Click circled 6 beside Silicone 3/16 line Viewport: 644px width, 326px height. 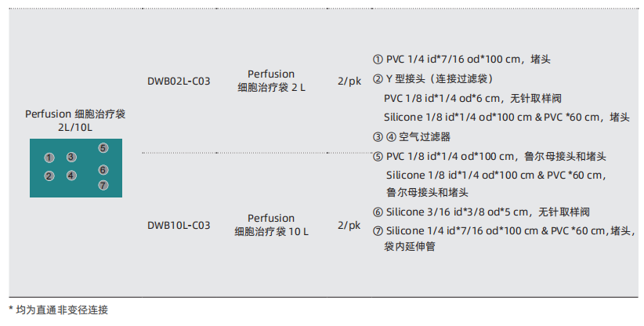pos(378,212)
